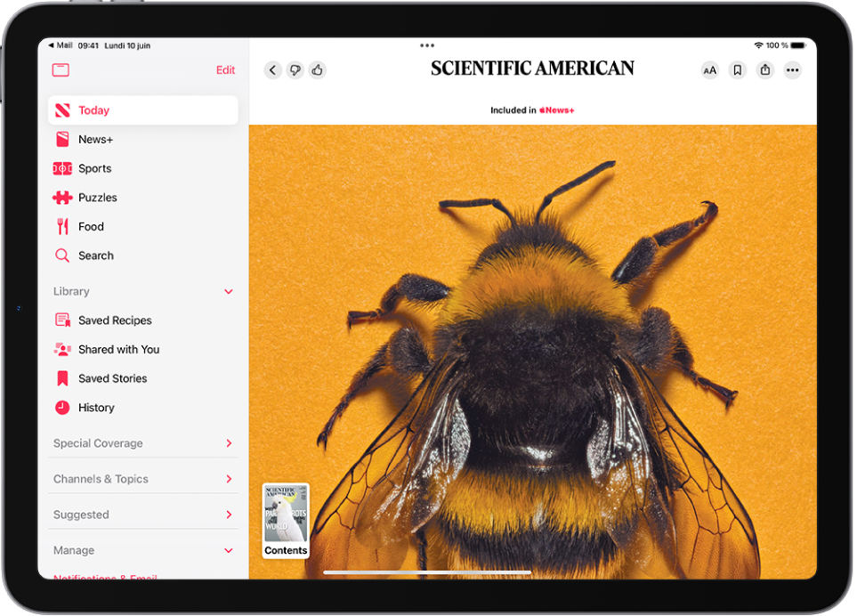This screenshot has height=616, width=857.
Task: Collapse the Library section chevron
Action: [x=228, y=291]
